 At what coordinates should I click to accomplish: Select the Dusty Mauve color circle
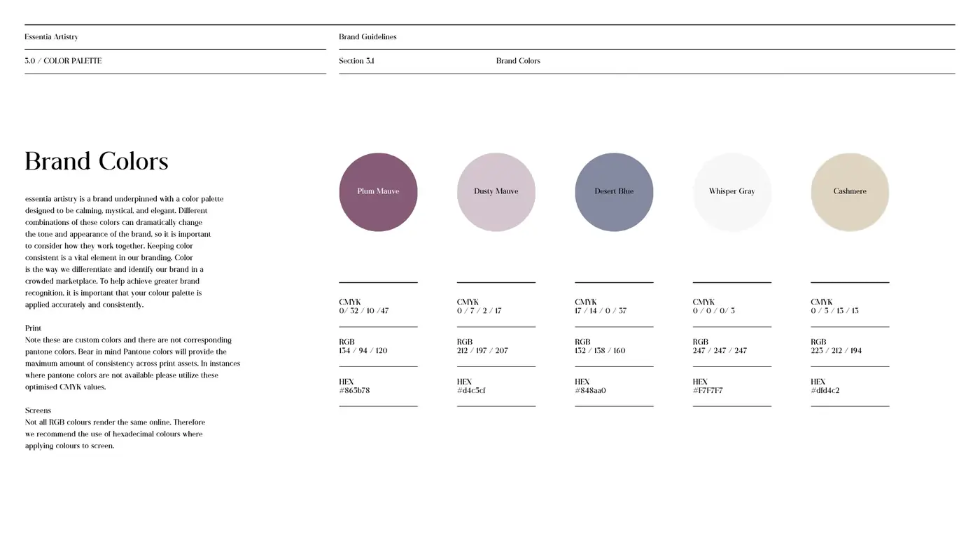496,192
